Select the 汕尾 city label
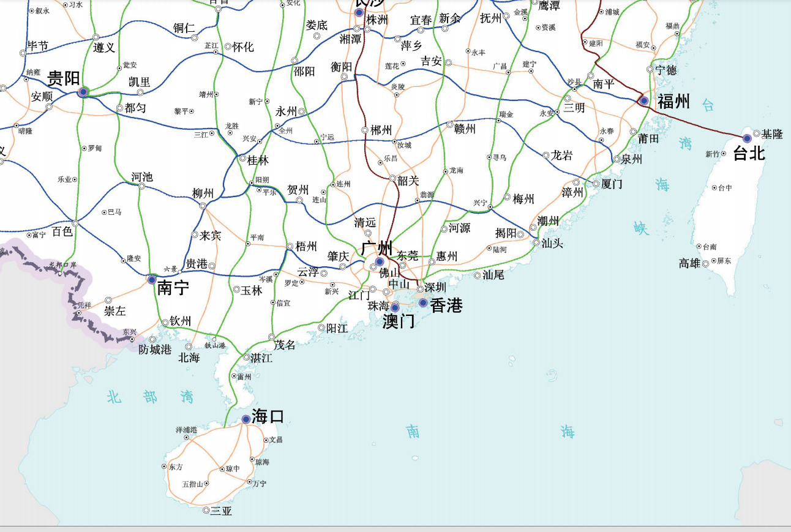This screenshot has width=791, height=532. tap(493, 275)
